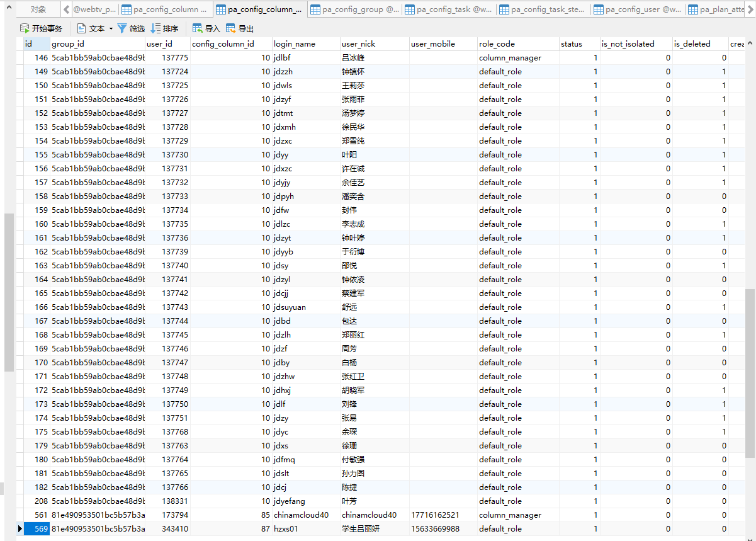Select the row with login_name jdsuyuan
Image resolution: width=756 pixels, height=541 pixels.
coord(290,307)
